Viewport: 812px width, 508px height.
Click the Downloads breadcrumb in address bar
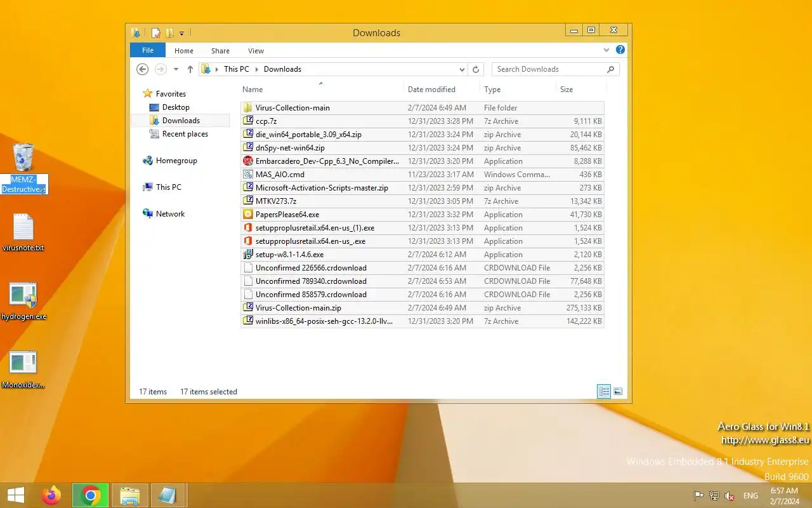(x=282, y=69)
